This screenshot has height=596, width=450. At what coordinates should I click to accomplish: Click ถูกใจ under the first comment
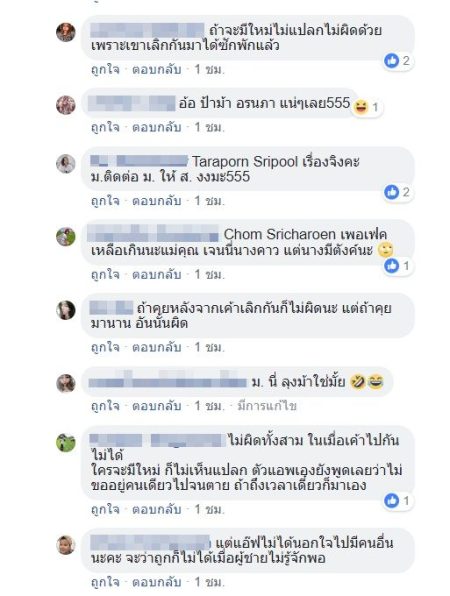[x=105, y=70]
